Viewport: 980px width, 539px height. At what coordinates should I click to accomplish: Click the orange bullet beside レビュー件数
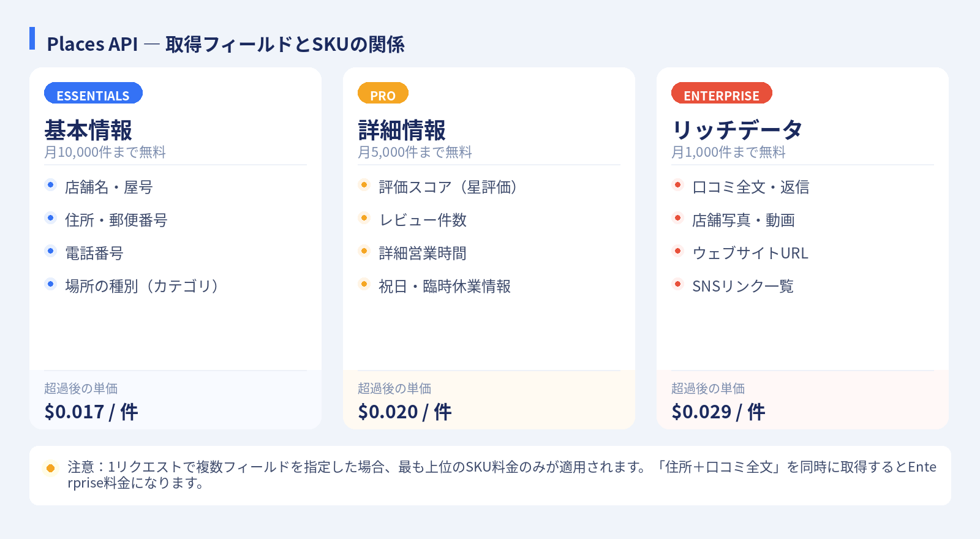[x=364, y=218]
